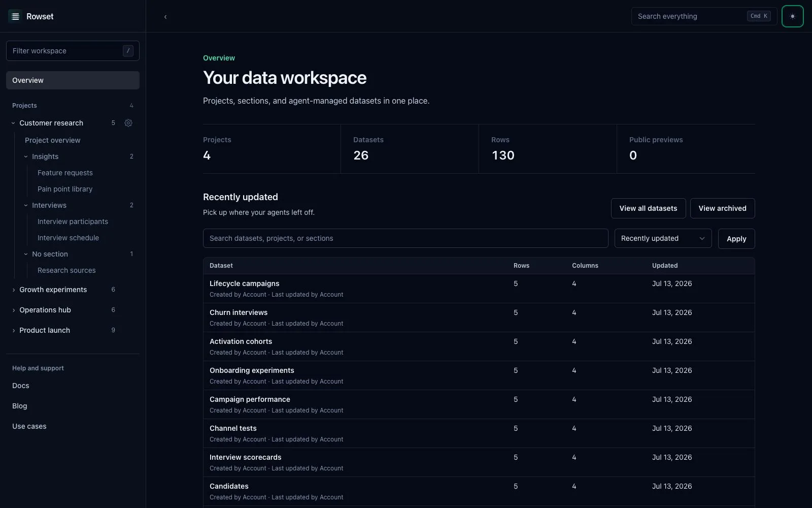812x508 pixels.
Task: Open Feature requests dataset
Action: click(65, 173)
